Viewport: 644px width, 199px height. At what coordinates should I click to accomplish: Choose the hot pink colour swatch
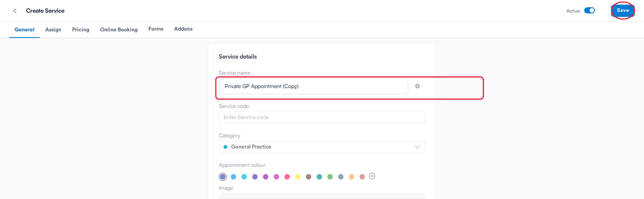287,177
